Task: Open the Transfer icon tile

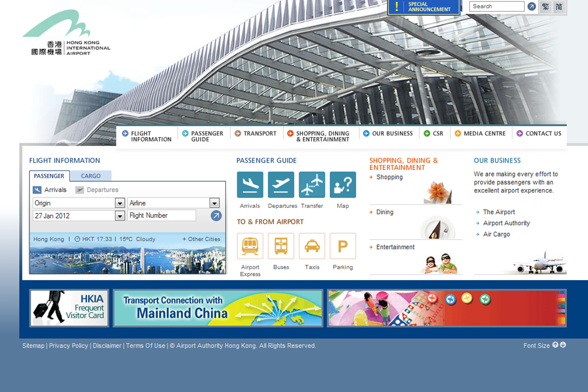Action: (x=312, y=185)
